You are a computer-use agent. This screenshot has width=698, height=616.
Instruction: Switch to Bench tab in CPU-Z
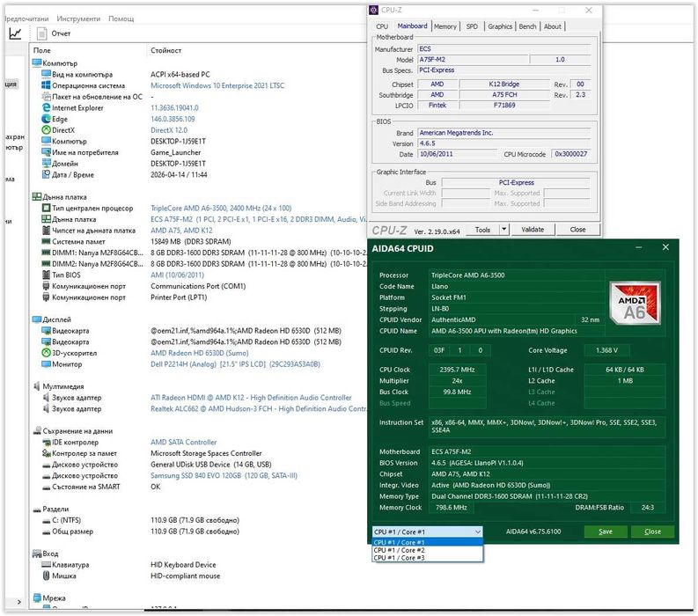pyautogui.click(x=527, y=26)
